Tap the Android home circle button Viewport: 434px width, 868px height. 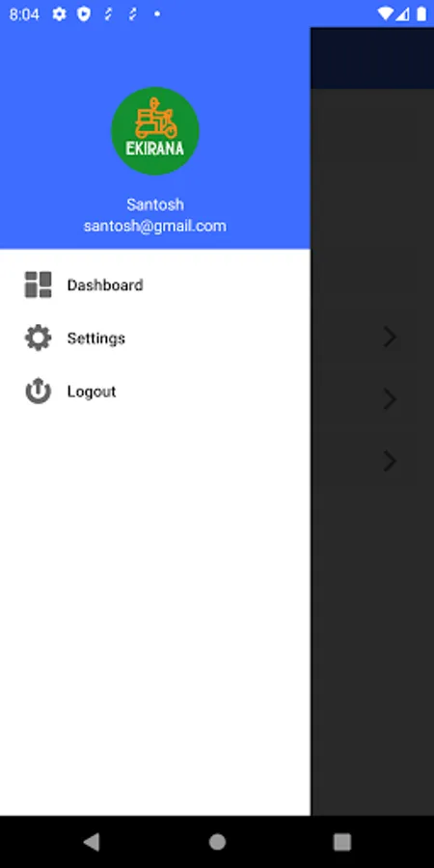pyautogui.click(x=217, y=841)
